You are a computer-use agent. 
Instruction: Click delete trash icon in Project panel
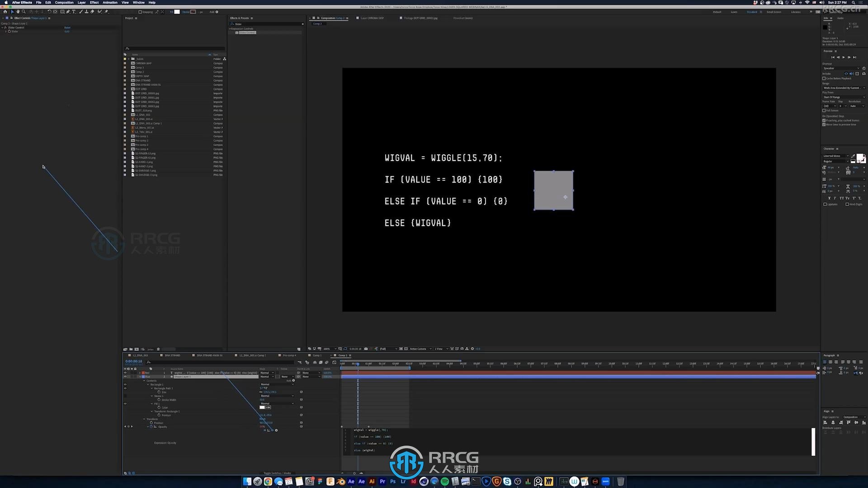158,349
